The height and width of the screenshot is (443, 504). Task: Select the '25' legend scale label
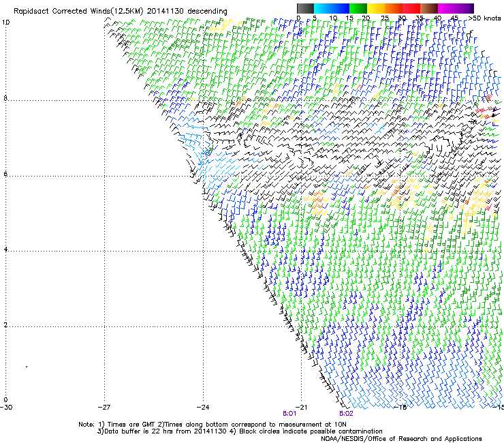385,18
